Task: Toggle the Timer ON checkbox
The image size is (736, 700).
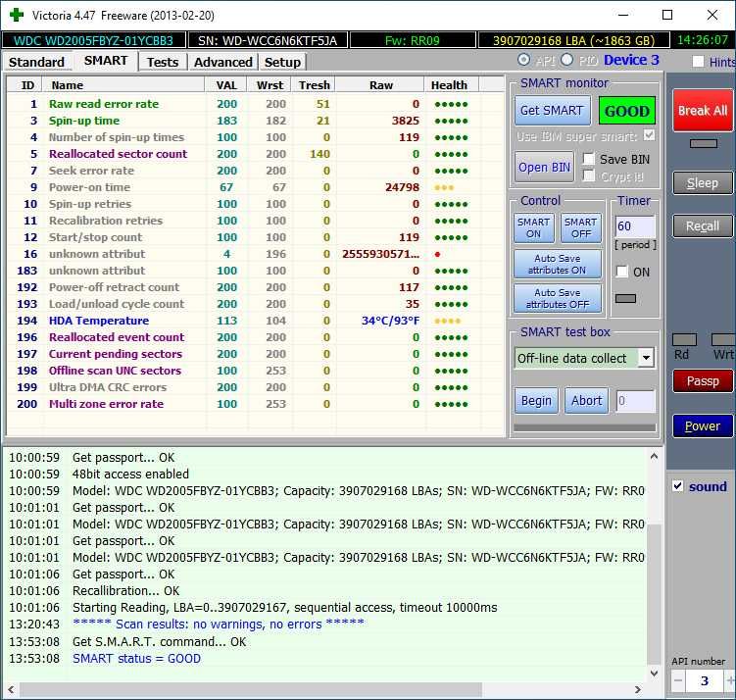Action: (x=622, y=272)
